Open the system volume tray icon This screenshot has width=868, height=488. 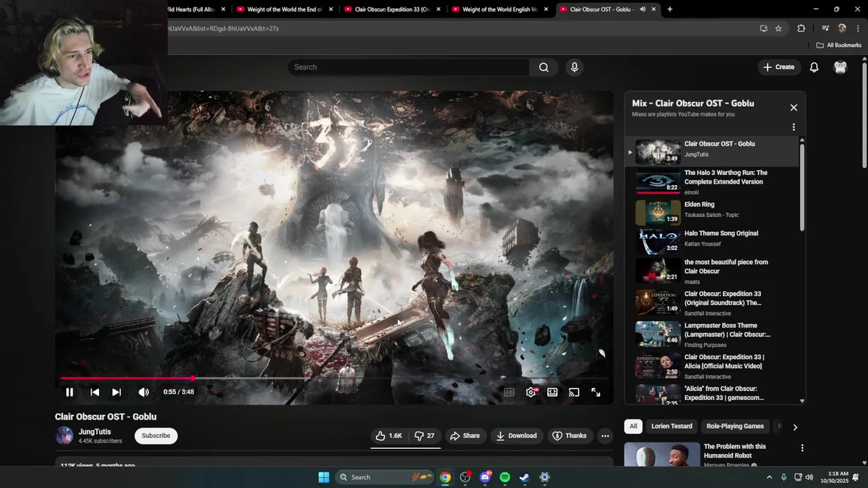(809, 477)
